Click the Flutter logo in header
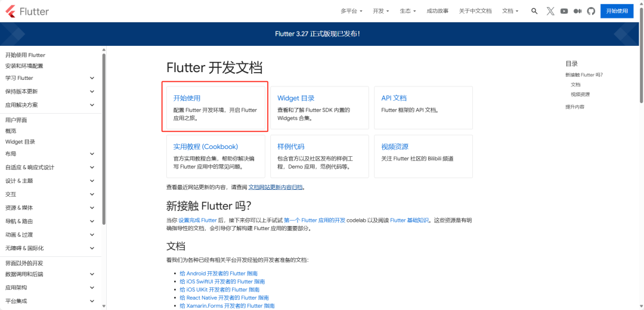Image resolution: width=644 pixels, height=310 pixels. tap(27, 11)
